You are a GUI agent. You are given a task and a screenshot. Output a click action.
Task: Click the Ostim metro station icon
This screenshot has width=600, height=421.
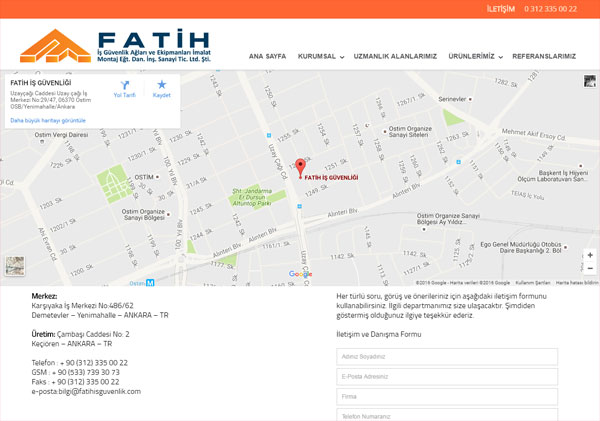click(x=150, y=283)
